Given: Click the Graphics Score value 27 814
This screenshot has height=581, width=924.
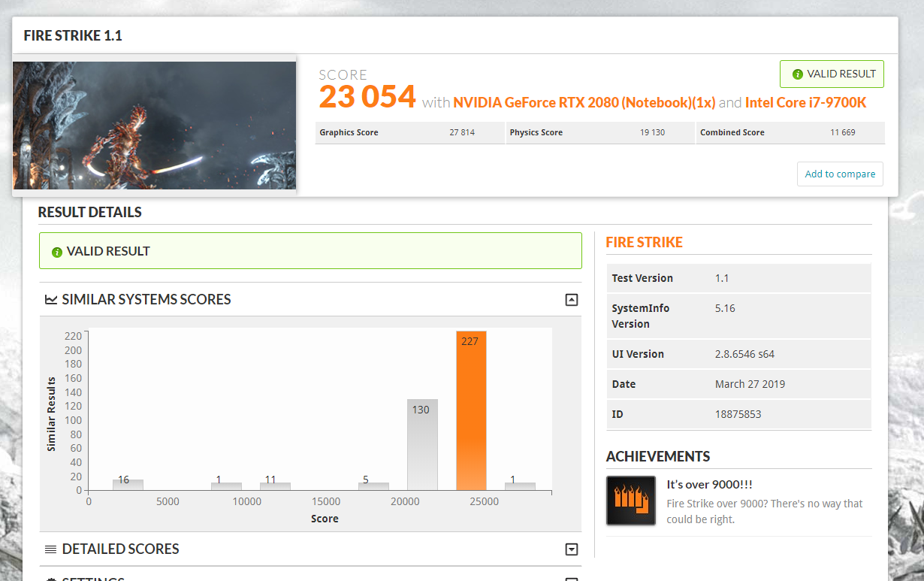Looking at the screenshot, I should tap(462, 132).
